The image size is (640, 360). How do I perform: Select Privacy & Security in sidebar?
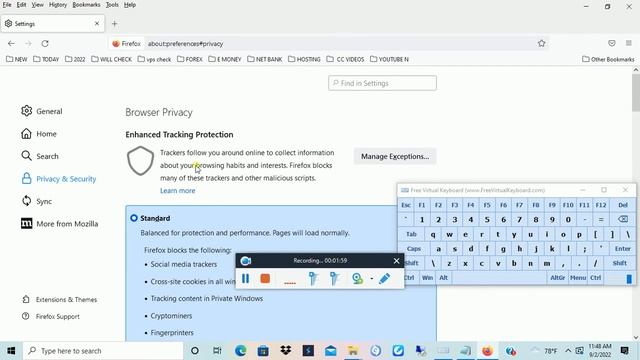tap(59, 179)
